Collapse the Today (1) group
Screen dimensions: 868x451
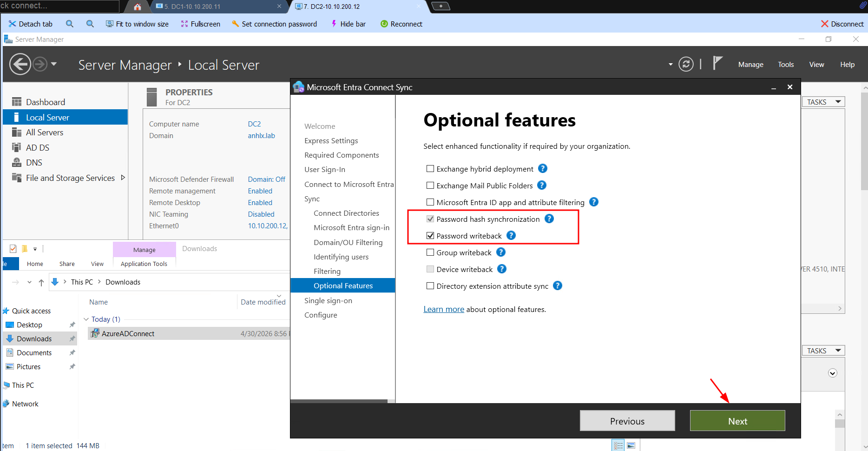[86, 319]
